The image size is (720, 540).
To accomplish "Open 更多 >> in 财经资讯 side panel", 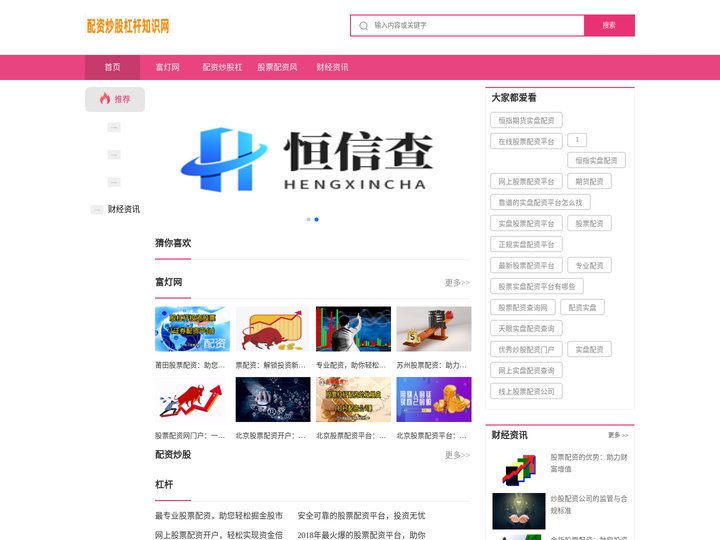I will click(x=618, y=435).
